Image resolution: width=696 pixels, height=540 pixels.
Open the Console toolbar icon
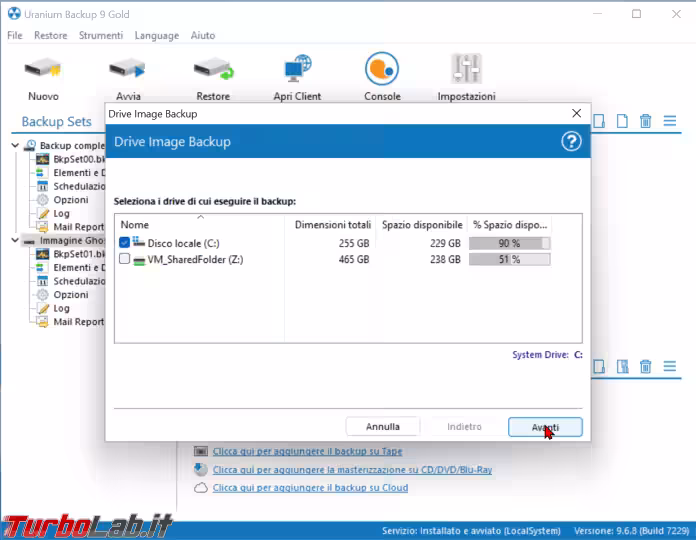point(382,69)
